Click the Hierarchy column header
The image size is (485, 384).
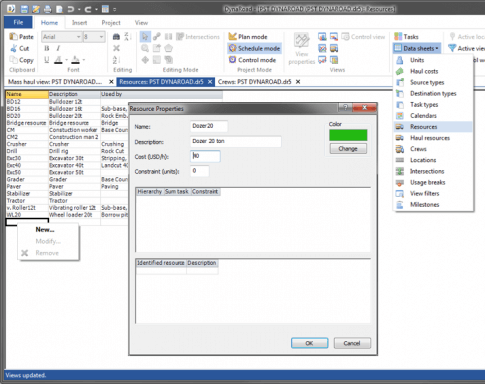click(150, 192)
